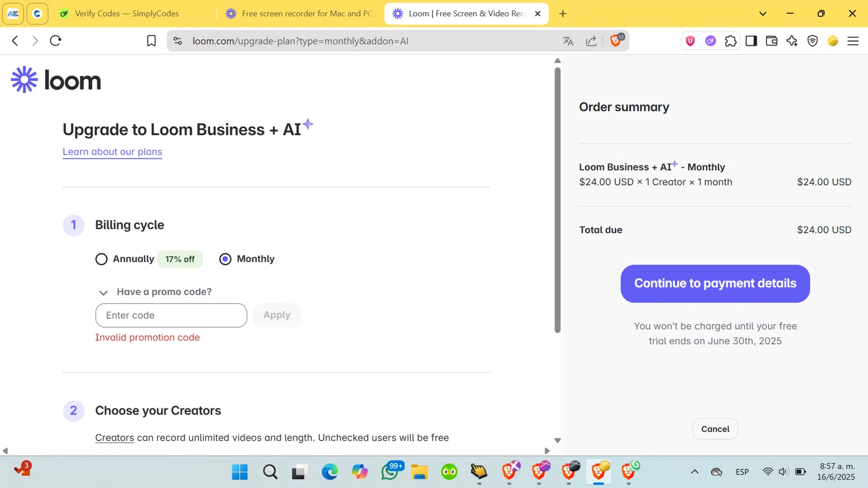This screenshot has height=488, width=868.
Task: Click Continue to payment details
Action: point(715,283)
